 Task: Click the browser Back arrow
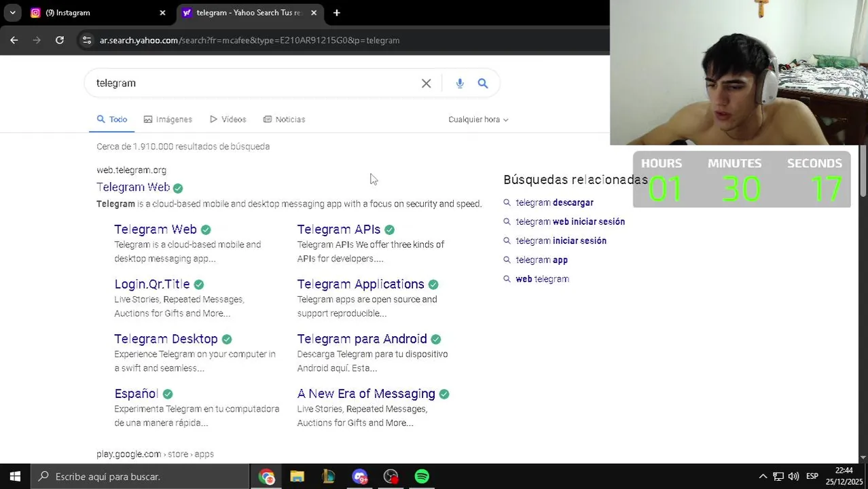pyautogui.click(x=14, y=40)
